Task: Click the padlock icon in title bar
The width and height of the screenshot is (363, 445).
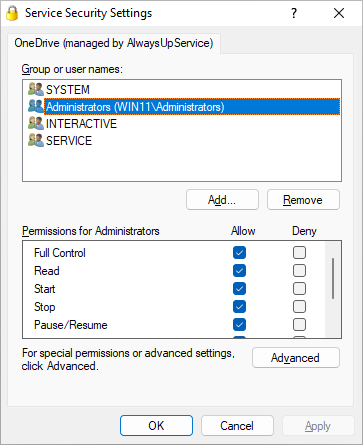Action: point(12,13)
